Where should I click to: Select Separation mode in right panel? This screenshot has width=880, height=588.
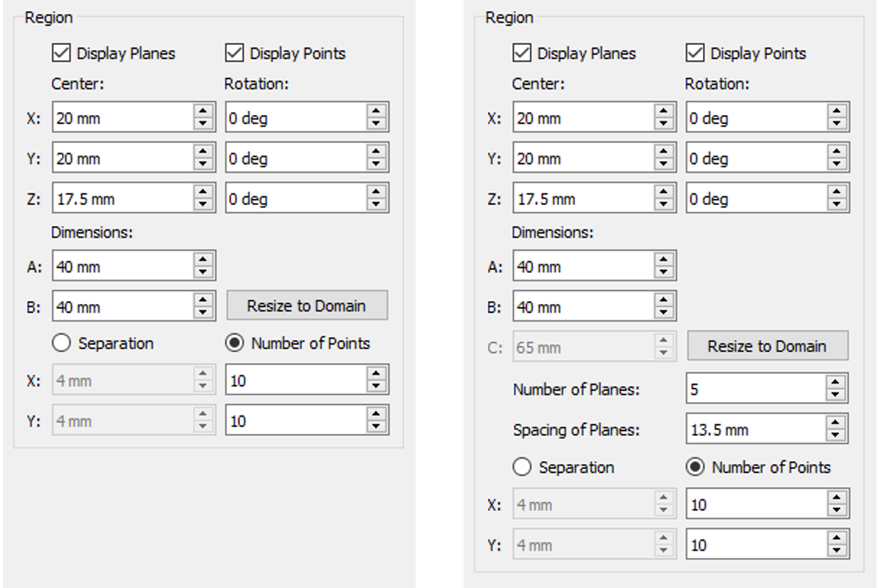523,467
